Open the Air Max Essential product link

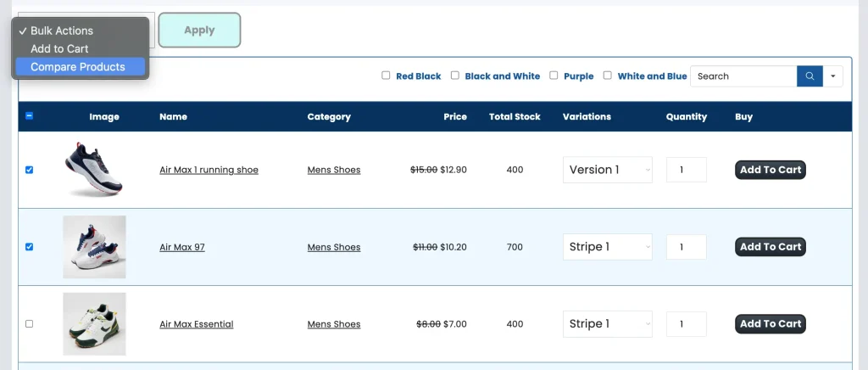(x=197, y=324)
